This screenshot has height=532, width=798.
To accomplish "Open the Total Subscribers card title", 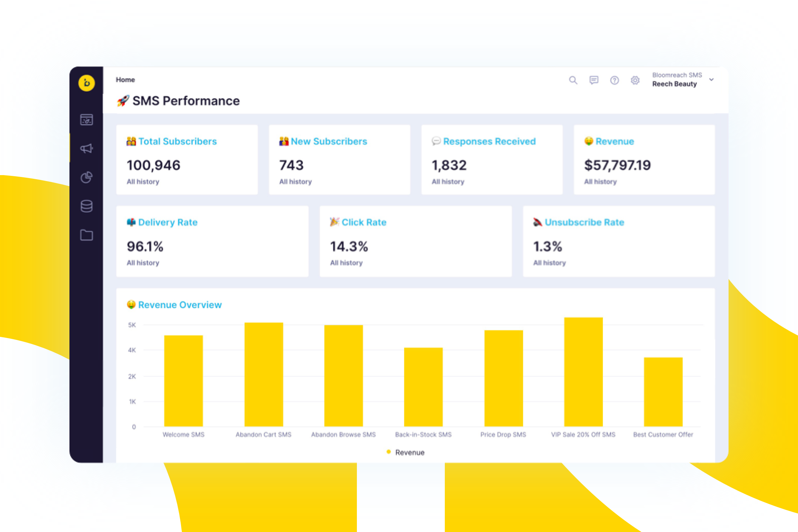I will pos(177,141).
